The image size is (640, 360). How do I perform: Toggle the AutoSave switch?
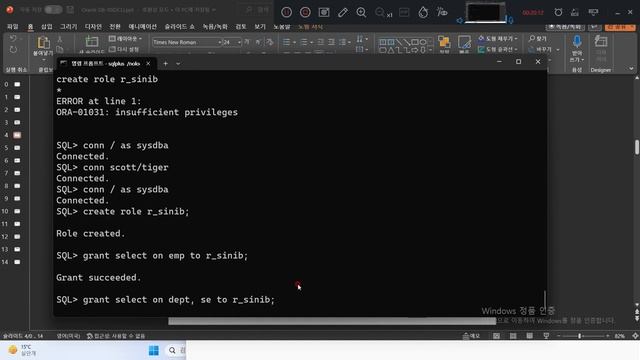(53, 9)
